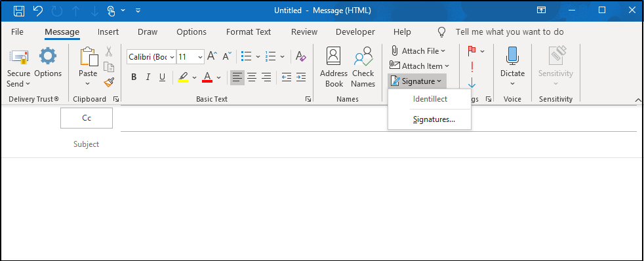The image size is (644, 261).
Task: Apply yellow text highlight color
Action: [x=183, y=77]
